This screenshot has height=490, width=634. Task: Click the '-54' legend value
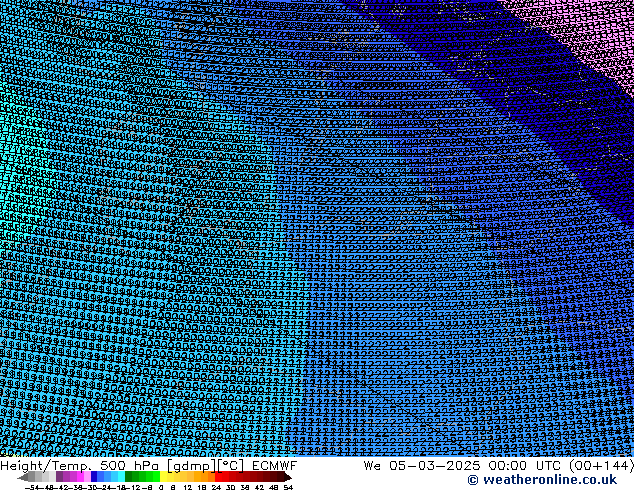click(32, 487)
